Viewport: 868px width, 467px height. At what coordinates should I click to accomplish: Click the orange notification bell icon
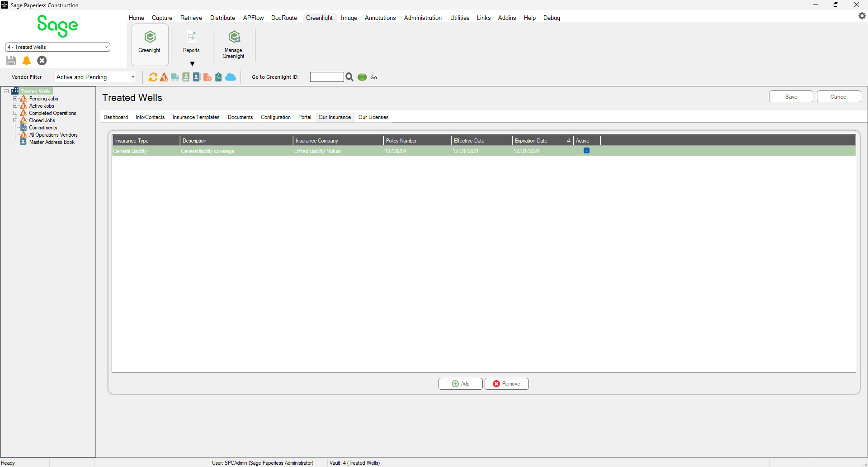click(27, 61)
